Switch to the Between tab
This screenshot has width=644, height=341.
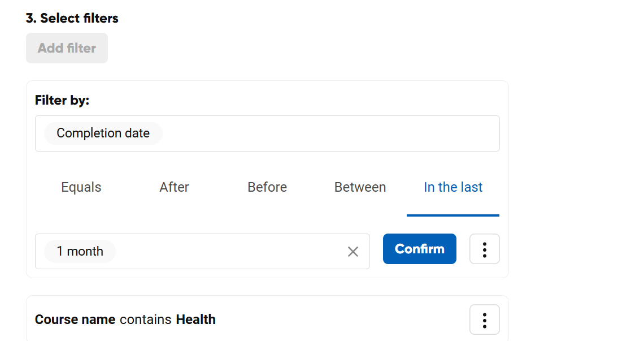point(360,187)
